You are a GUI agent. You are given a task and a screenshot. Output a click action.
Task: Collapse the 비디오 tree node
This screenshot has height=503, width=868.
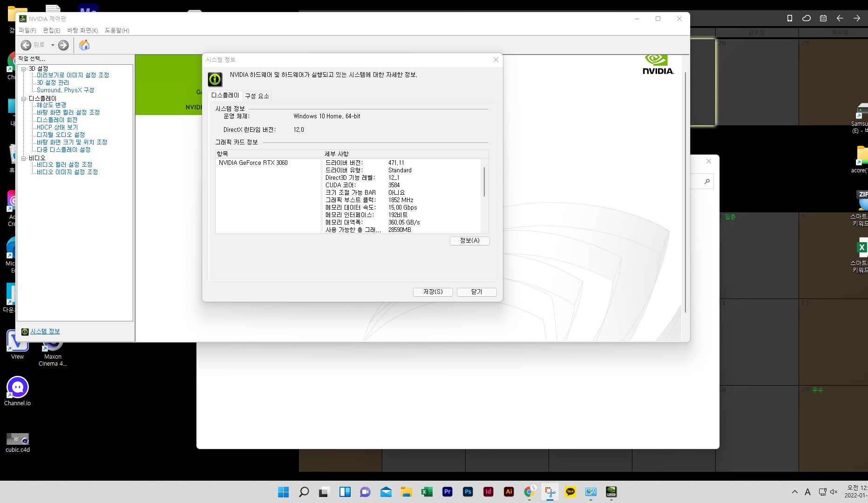click(24, 158)
